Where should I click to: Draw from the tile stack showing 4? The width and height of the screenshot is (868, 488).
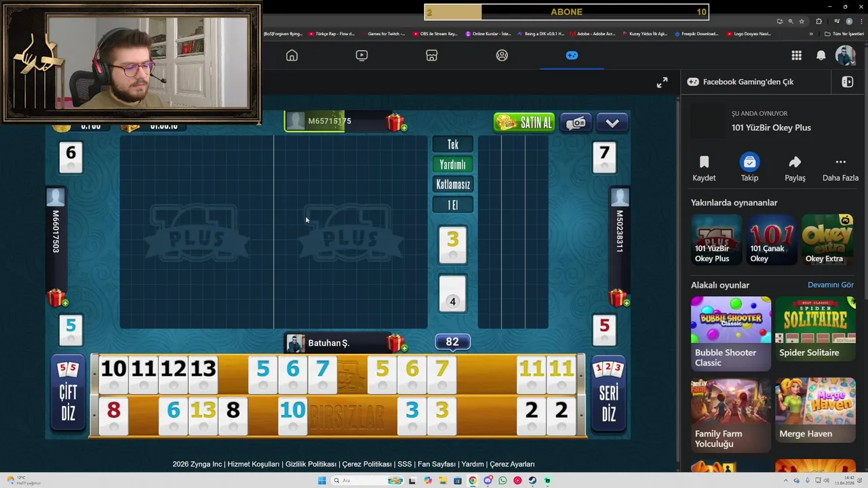452,294
